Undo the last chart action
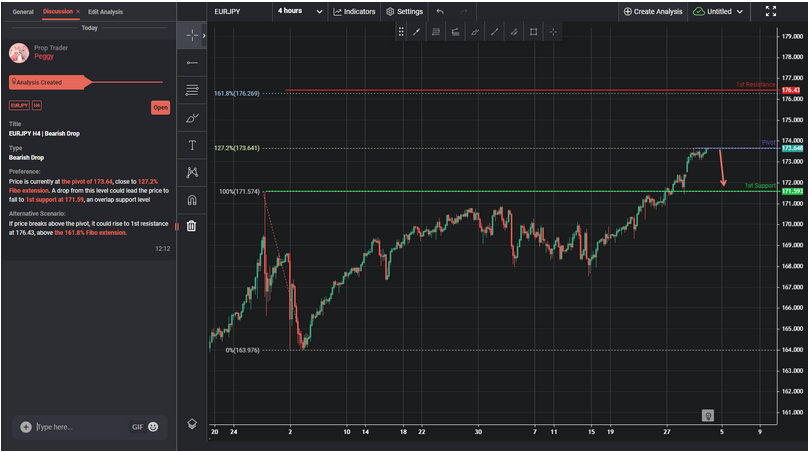Screen dimensions: 808x452 [x=440, y=11]
